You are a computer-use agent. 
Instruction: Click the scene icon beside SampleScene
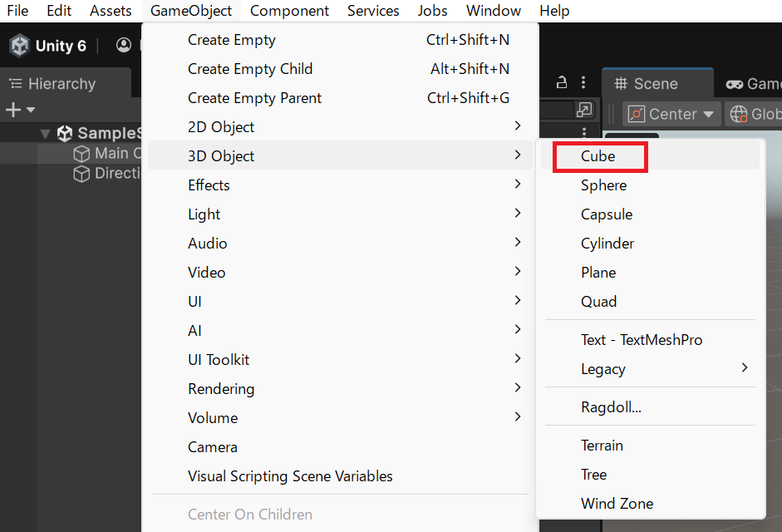point(65,133)
